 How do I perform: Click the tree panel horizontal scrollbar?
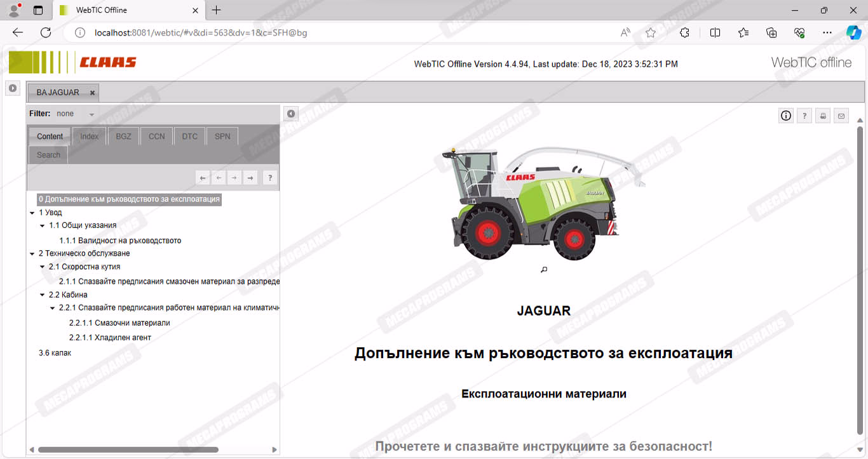click(x=128, y=449)
